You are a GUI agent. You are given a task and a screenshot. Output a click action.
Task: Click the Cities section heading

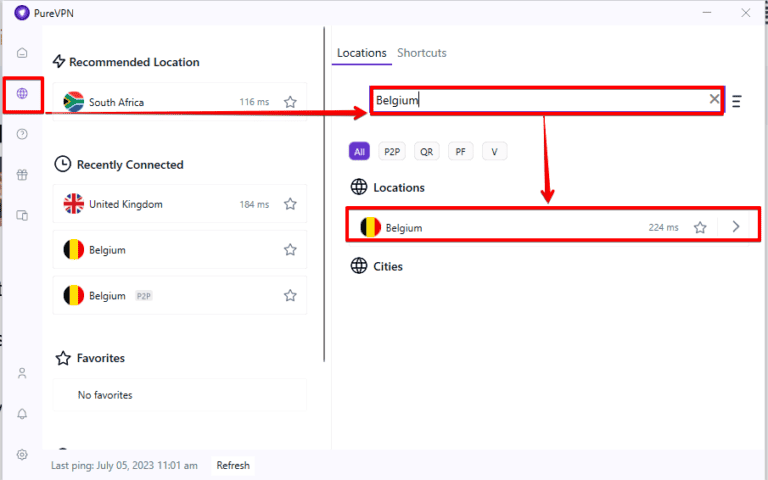click(388, 266)
